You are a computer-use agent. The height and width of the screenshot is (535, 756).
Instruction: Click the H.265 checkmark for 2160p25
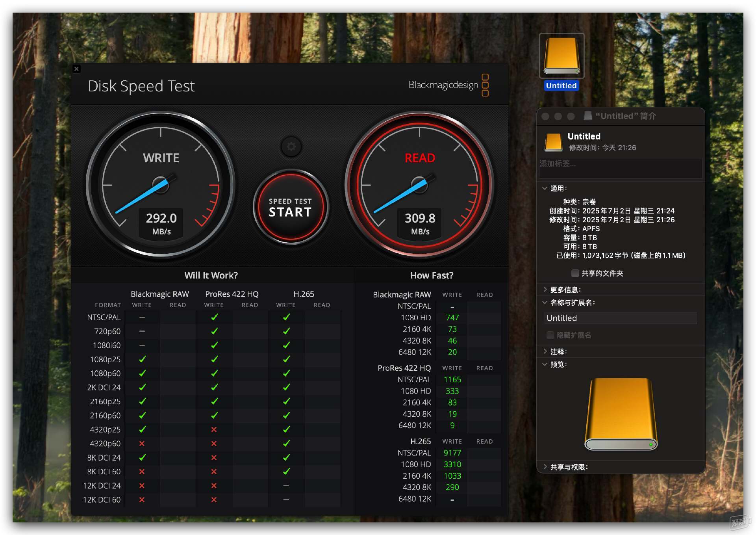286,401
